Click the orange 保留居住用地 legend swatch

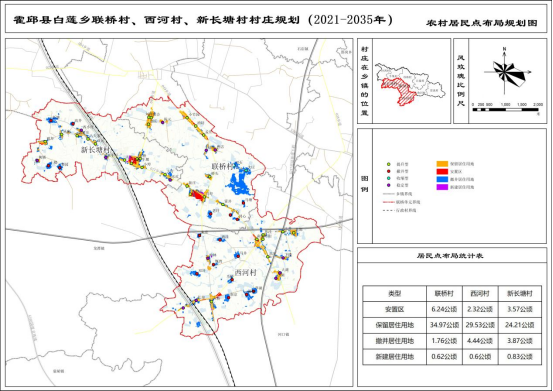[443, 164]
